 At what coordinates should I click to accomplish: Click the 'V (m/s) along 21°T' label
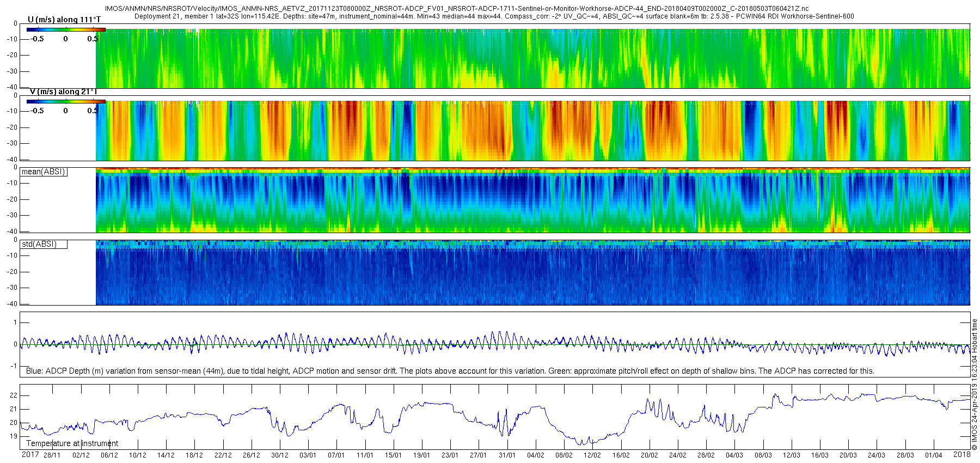click(x=63, y=92)
